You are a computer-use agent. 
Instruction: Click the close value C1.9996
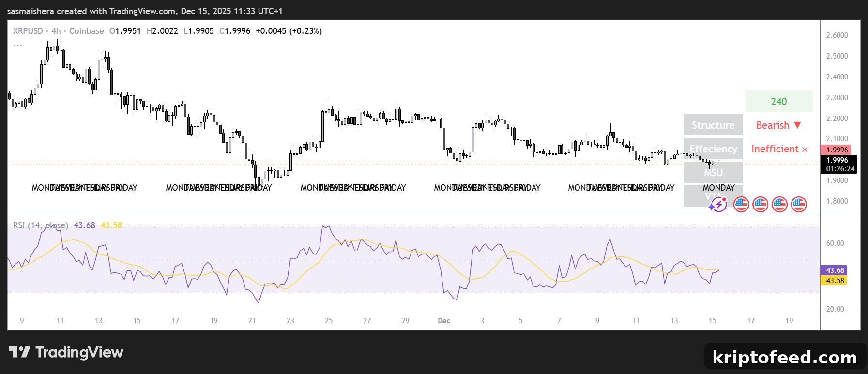tap(235, 31)
